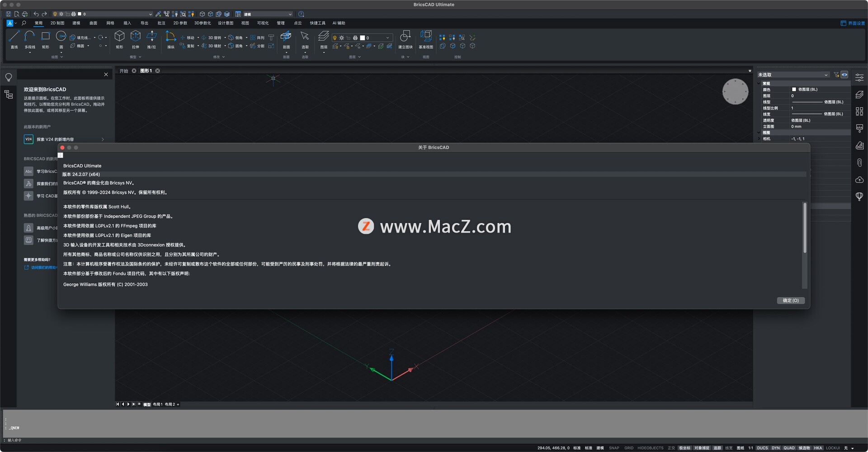Select the 布局1 layout tab
The height and width of the screenshot is (452, 868).
pyautogui.click(x=157, y=404)
